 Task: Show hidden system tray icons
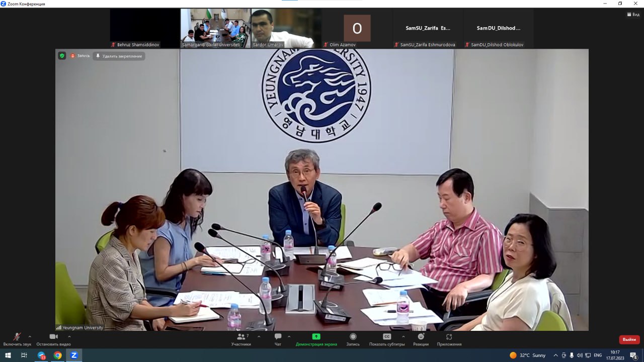pyautogui.click(x=555, y=355)
